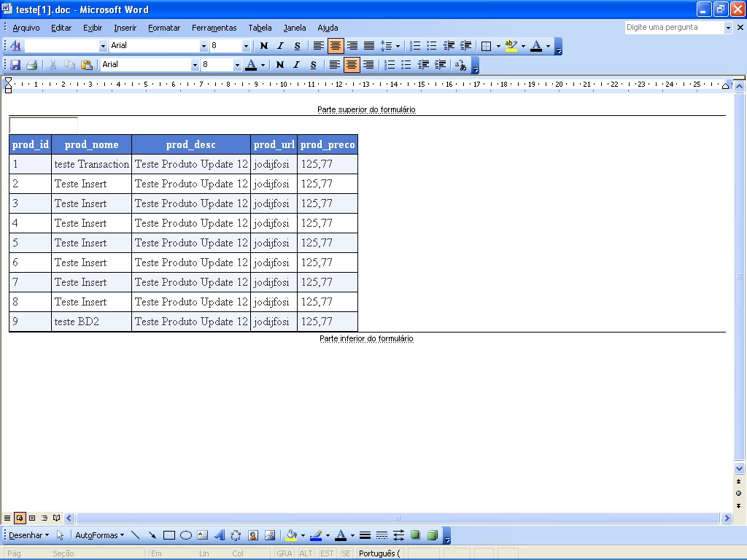Expand the empty Style dropdown box
This screenshot has height=560, width=747.
103,46
